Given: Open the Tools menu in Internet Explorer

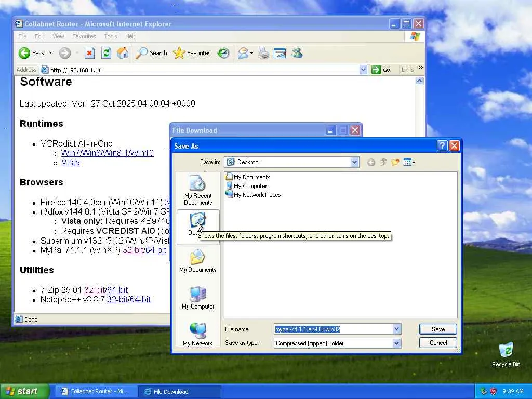Looking at the screenshot, I should click(x=110, y=36).
